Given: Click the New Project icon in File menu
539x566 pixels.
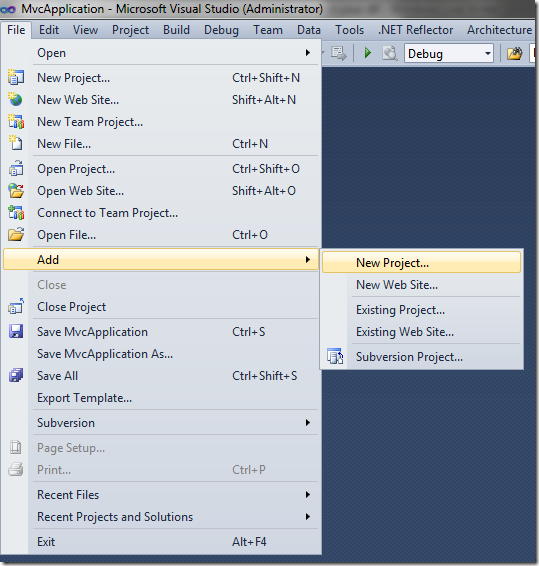Looking at the screenshot, I should pos(16,78).
